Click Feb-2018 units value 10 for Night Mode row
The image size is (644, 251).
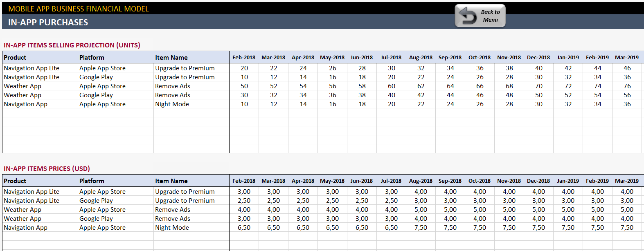click(244, 104)
